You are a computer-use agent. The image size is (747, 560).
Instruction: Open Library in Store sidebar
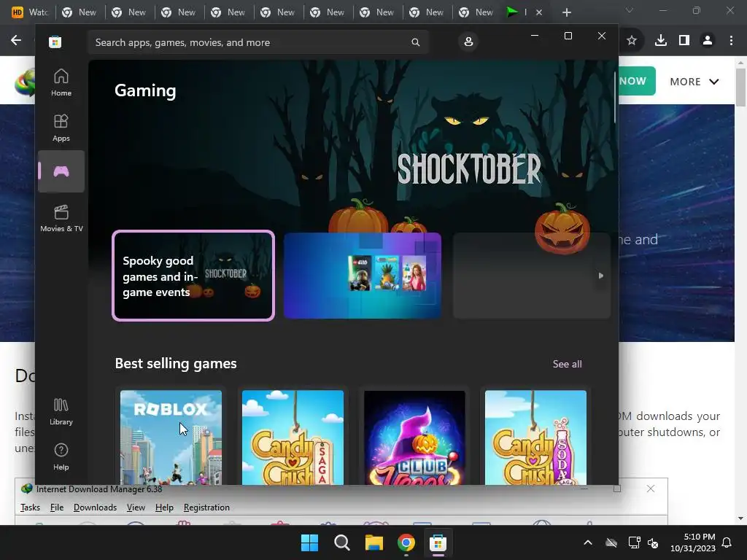click(x=61, y=412)
